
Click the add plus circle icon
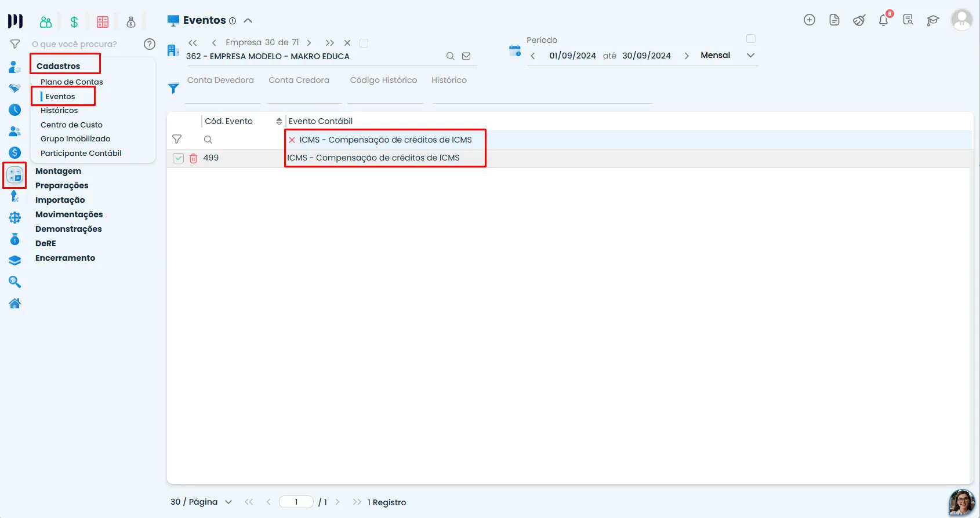[x=810, y=20]
